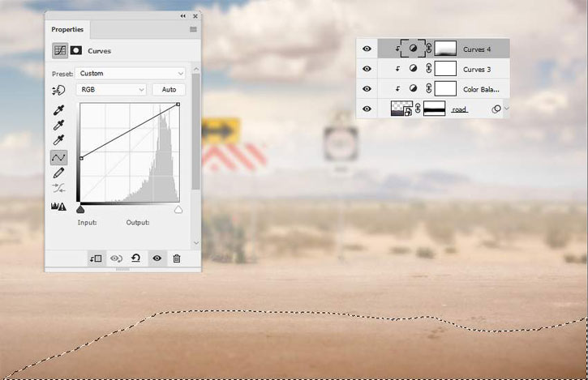
Task: Click the mask link icon on road layer
Action: 418,109
